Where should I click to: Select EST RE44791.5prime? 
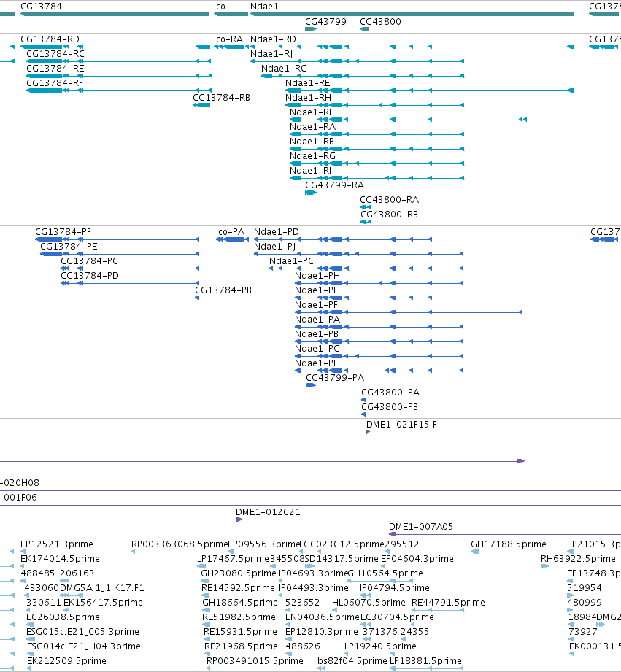[x=448, y=602]
